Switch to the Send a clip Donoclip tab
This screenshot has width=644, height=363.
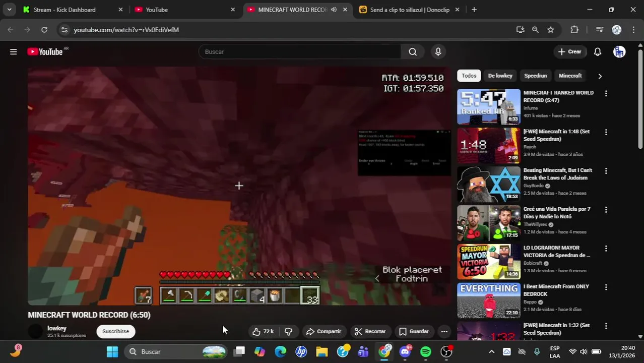click(409, 10)
